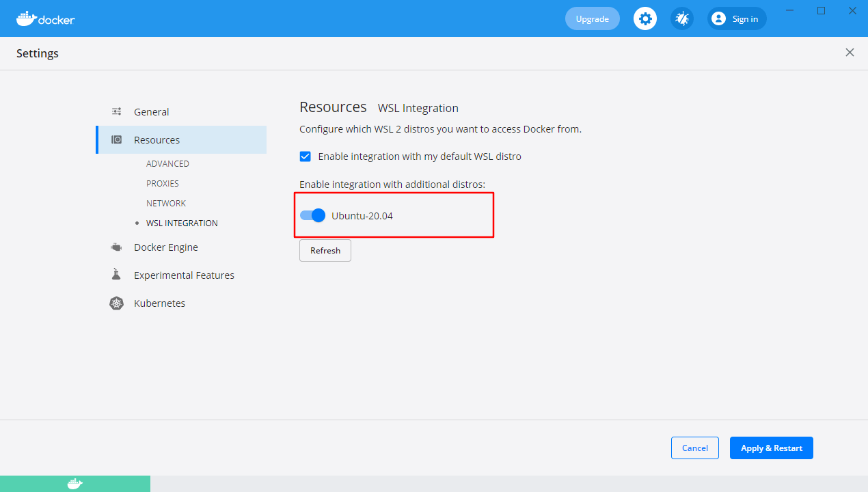868x492 pixels.
Task: Click the whale icon in status bar
Action: click(x=75, y=484)
